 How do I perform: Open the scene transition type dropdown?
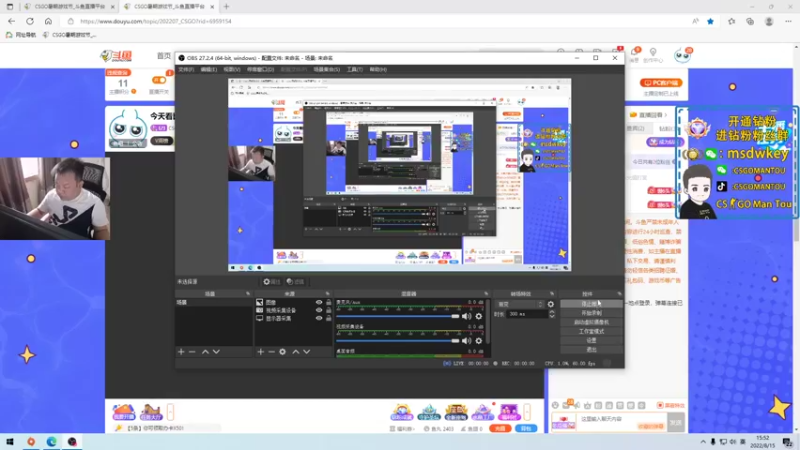click(x=519, y=304)
